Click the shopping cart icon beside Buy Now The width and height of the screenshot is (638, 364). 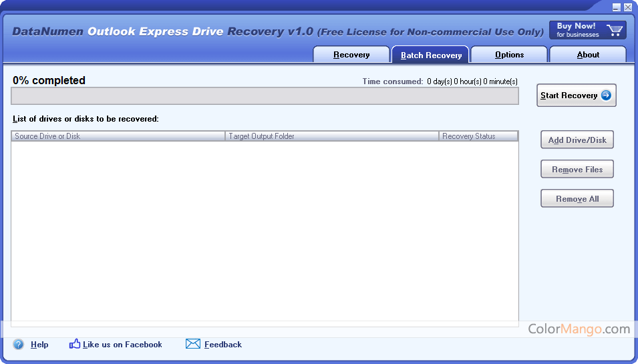pos(615,31)
